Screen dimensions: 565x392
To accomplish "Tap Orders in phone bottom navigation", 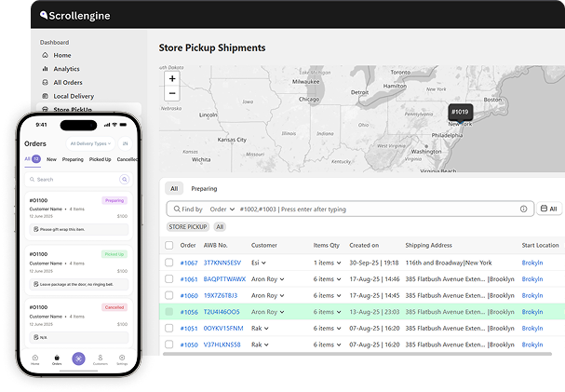I will (x=57, y=359).
